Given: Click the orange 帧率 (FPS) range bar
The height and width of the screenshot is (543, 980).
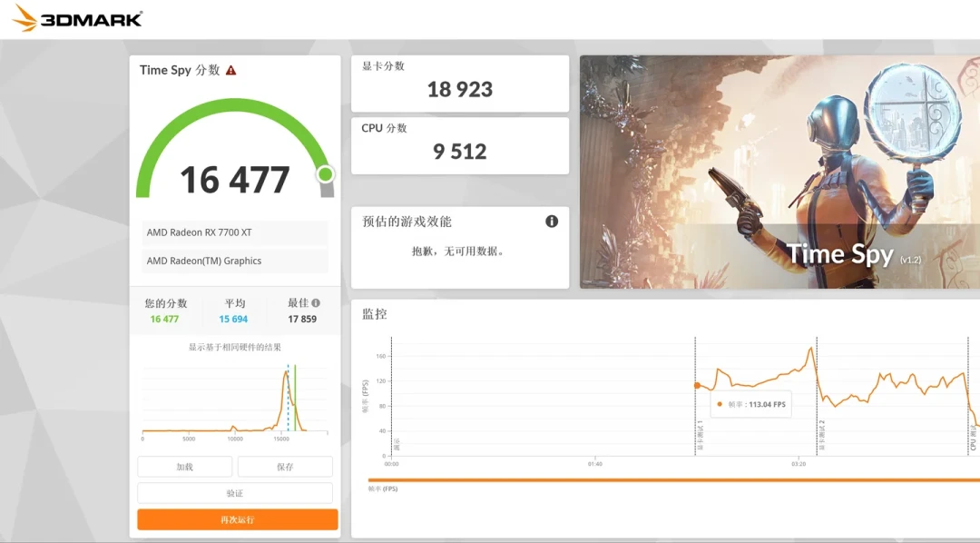Looking at the screenshot, I should [x=673, y=480].
